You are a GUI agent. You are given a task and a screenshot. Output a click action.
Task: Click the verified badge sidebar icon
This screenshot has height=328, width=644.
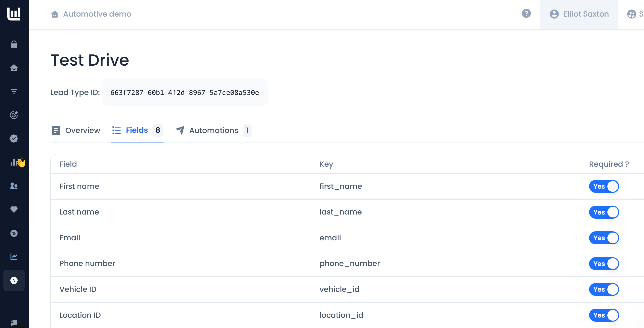point(14,138)
